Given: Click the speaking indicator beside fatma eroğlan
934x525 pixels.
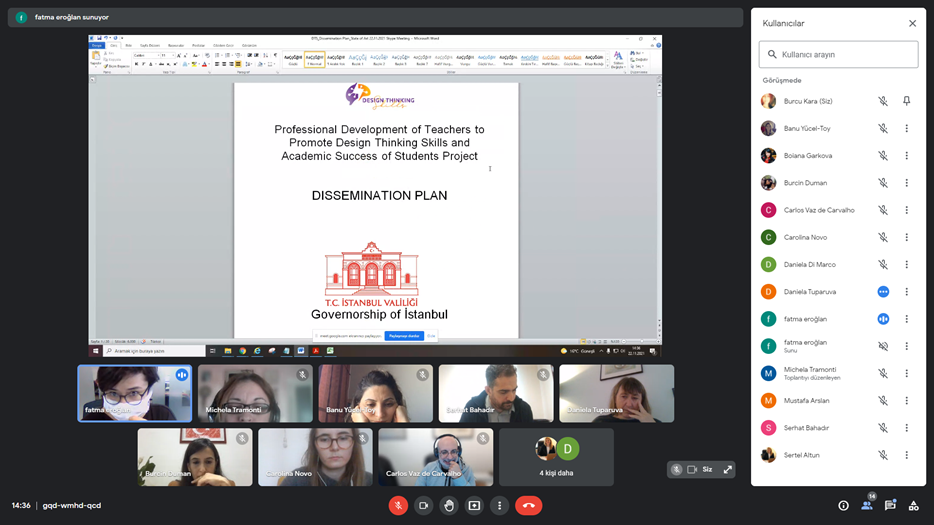Looking at the screenshot, I should 883,319.
